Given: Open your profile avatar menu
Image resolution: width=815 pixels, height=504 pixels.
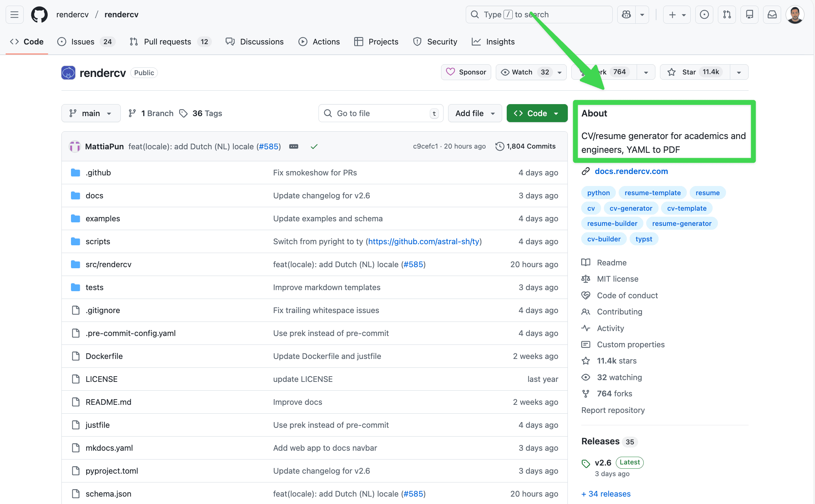Looking at the screenshot, I should tap(795, 14).
